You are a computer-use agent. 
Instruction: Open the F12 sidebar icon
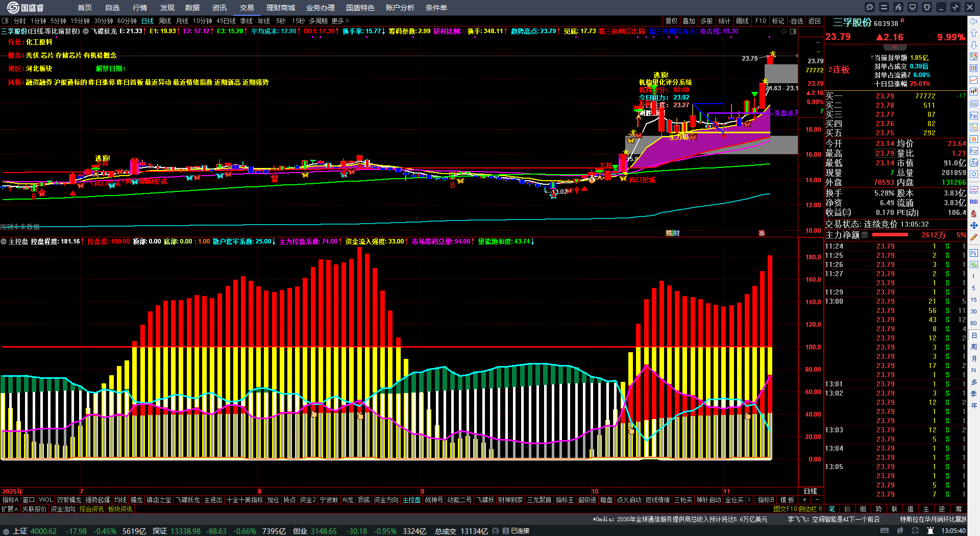(x=974, y=151)
